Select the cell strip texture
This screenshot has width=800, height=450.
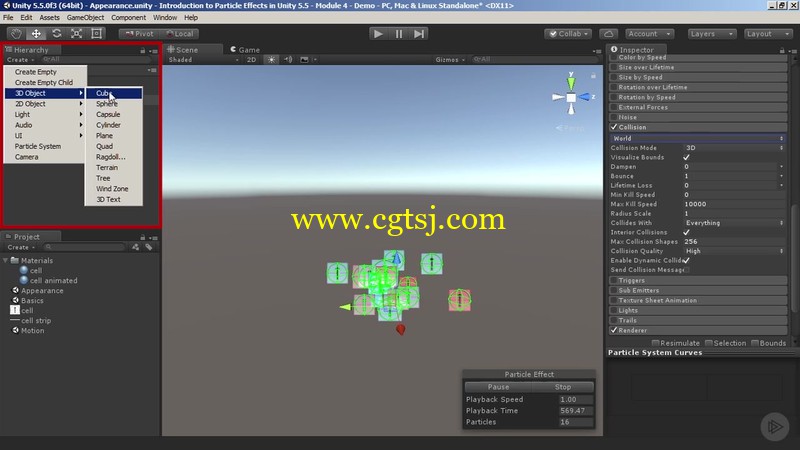click(31, 320)
